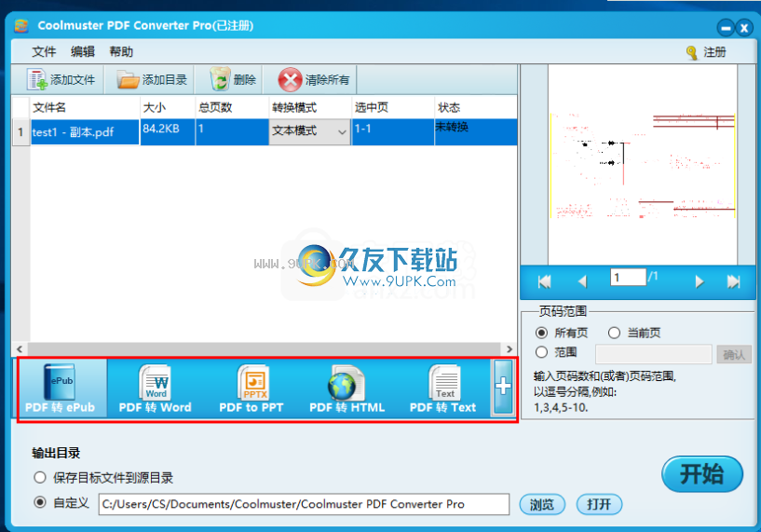Minimize the Coolmuster window
The width and height of the screenshot is (761, 532).
point(726,28)
